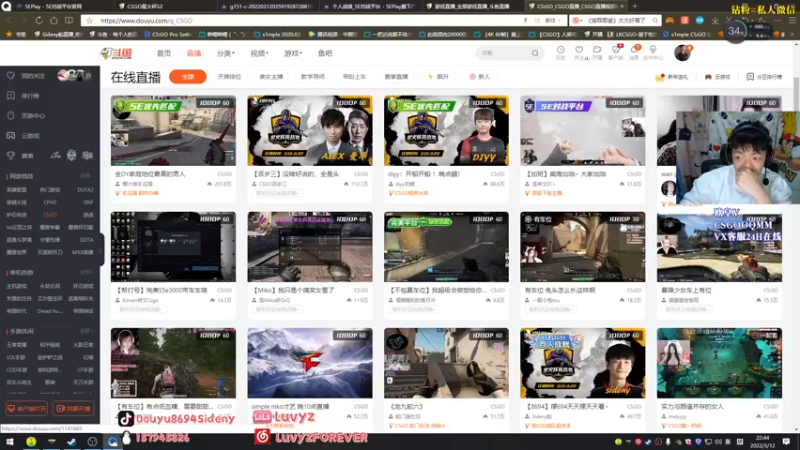
Task: Switch to the SEPlay browser tab
Action: [x=55, y=6]
